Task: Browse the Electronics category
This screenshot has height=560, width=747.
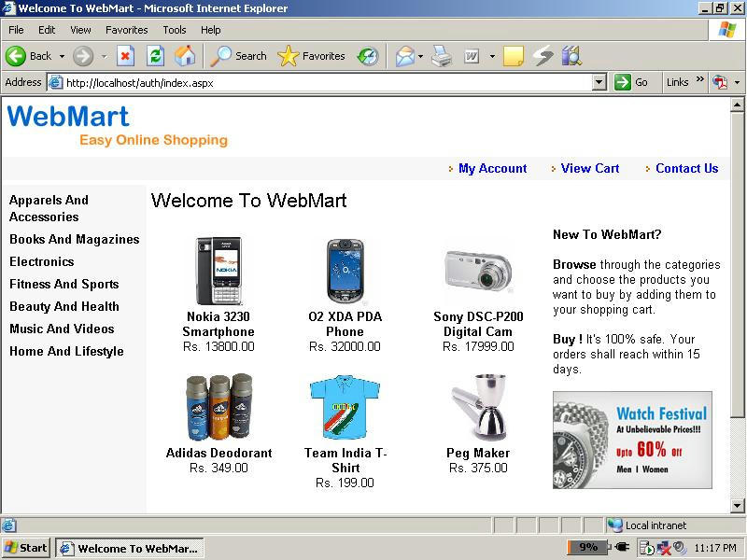Action: coord(42,261)
